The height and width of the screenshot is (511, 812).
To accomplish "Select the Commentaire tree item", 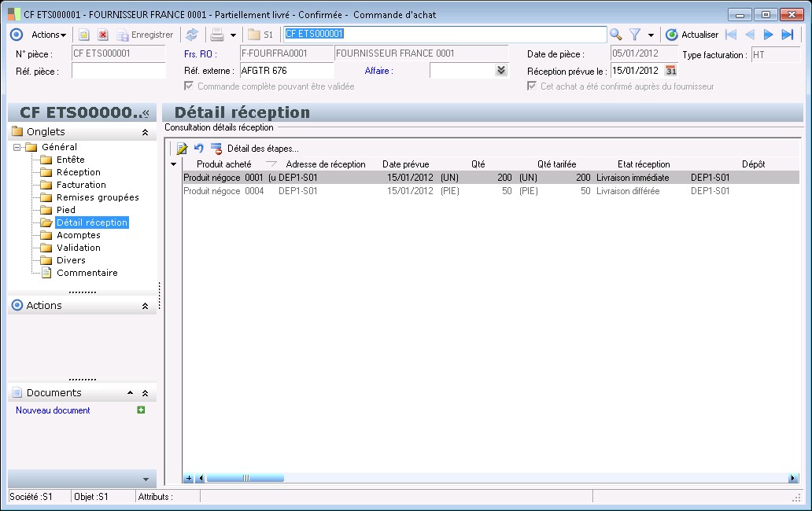I will pos(87,273).
